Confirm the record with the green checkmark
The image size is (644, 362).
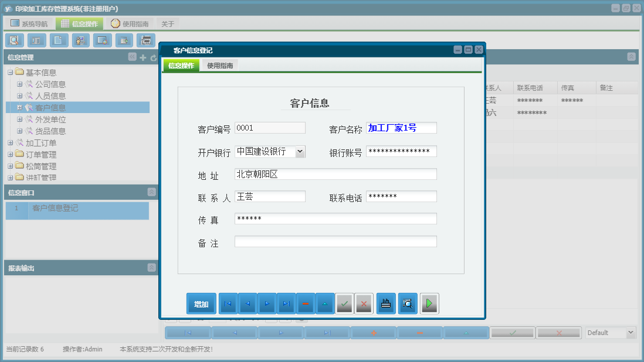click(344, 303)
